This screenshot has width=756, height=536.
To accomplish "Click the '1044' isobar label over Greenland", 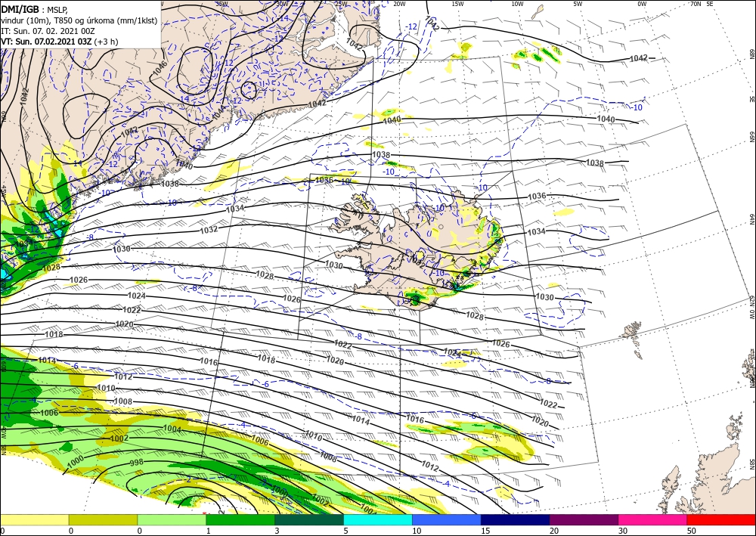I will (x=218, y=113).
